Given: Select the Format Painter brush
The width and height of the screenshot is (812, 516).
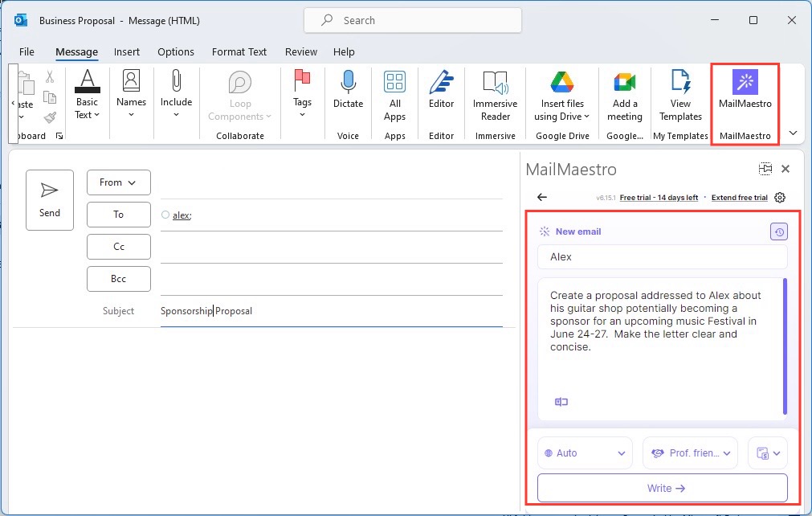Looking at the screenshot, I should pyautogui.click(x=50, y=117).
